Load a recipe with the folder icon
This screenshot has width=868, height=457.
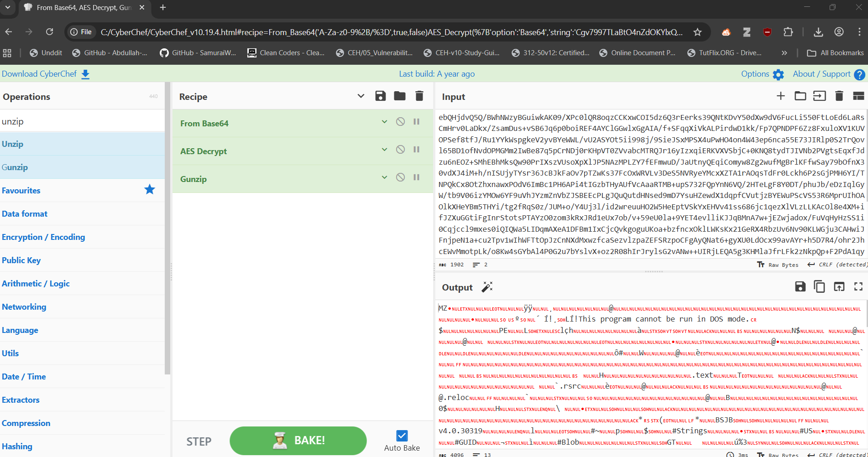400,96
